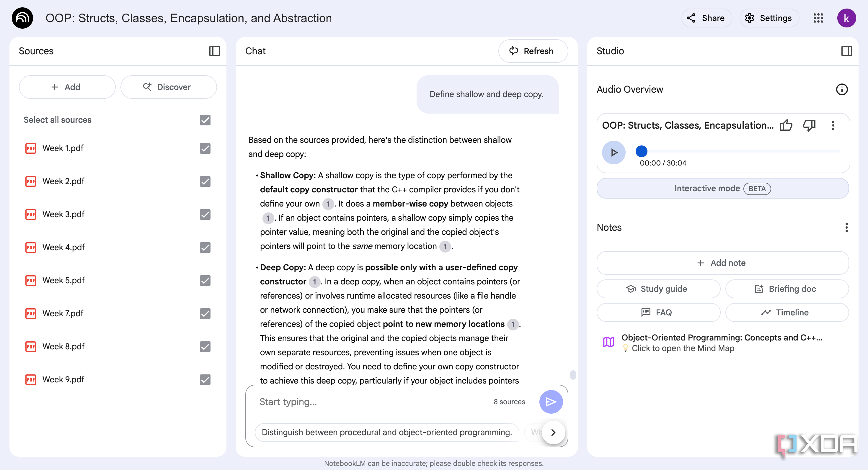Click the Discover sources button

(169, 87)
